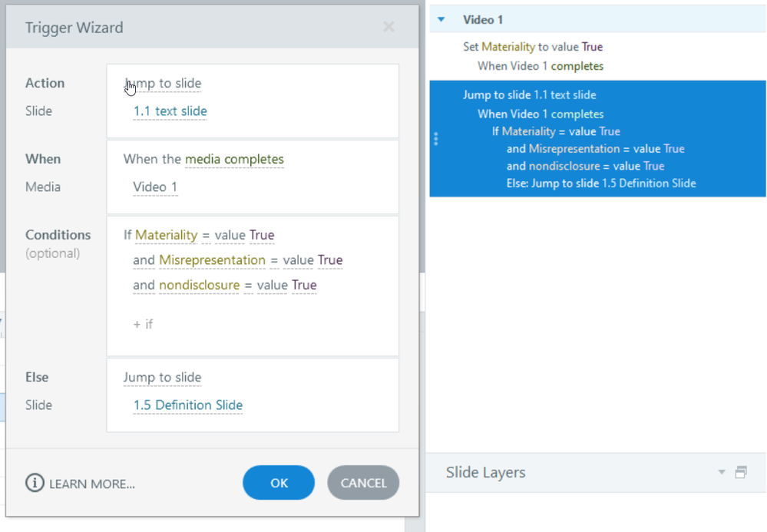Viewport: 767px width, 532px height.
Task: Cancel the Trigger Wizard
Action: point(363,483)
